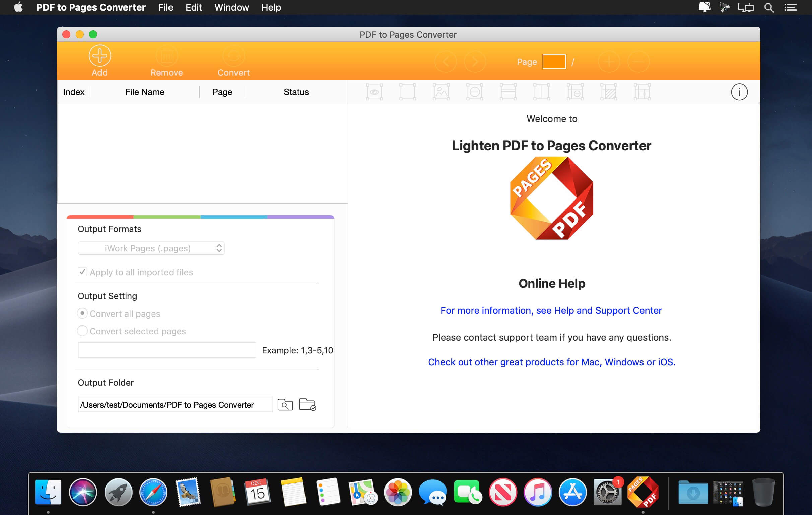Open Help and Support Center link
Image resolution: width=812 pixels, height=515 pixels.
[x=551, y=310]
